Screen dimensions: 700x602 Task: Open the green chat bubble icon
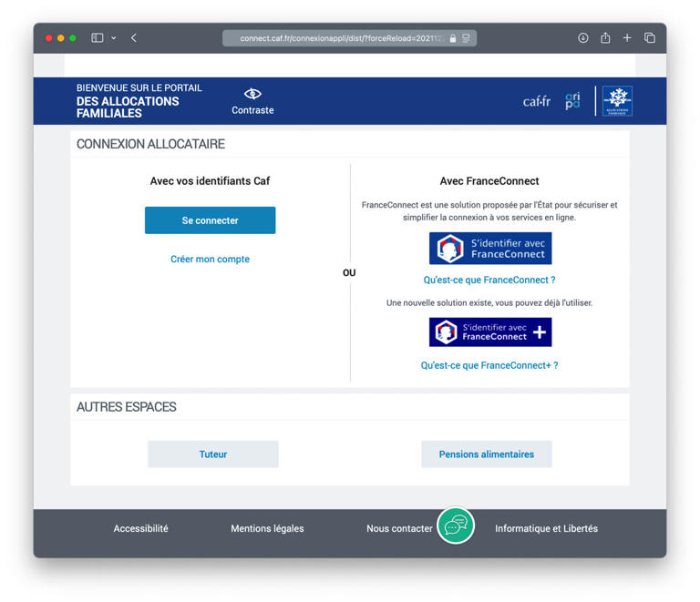click(456, 525)
